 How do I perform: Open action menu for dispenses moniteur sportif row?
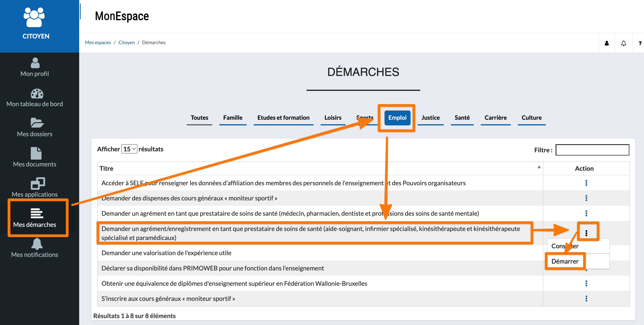(x=586, y=198)
